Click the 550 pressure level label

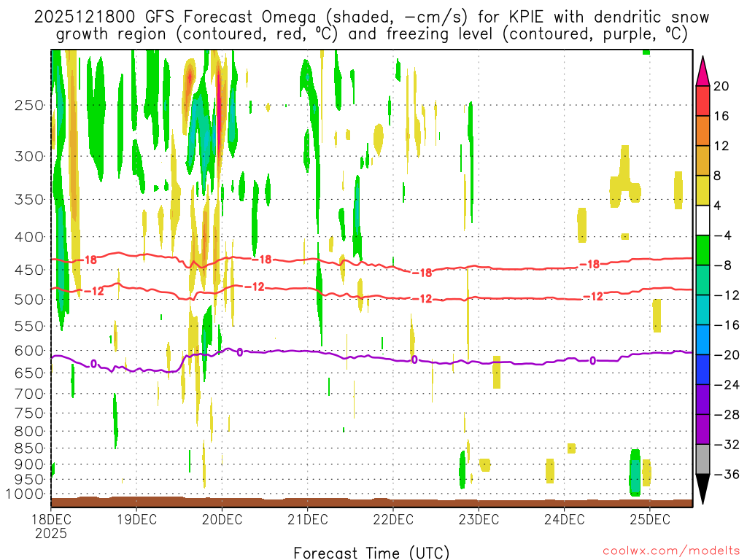point(29,326)
